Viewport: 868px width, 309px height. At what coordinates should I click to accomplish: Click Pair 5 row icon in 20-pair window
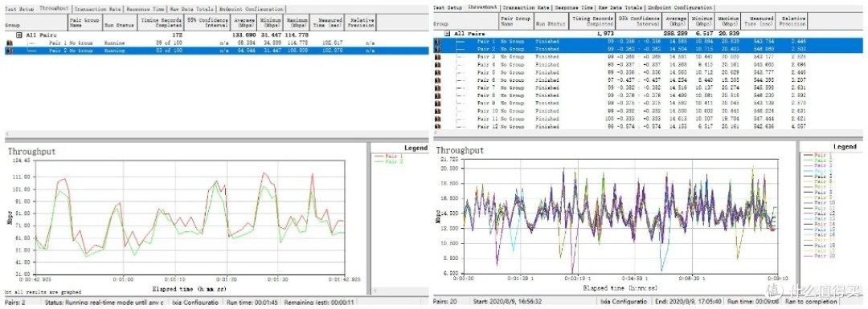[x=437, y=72]
